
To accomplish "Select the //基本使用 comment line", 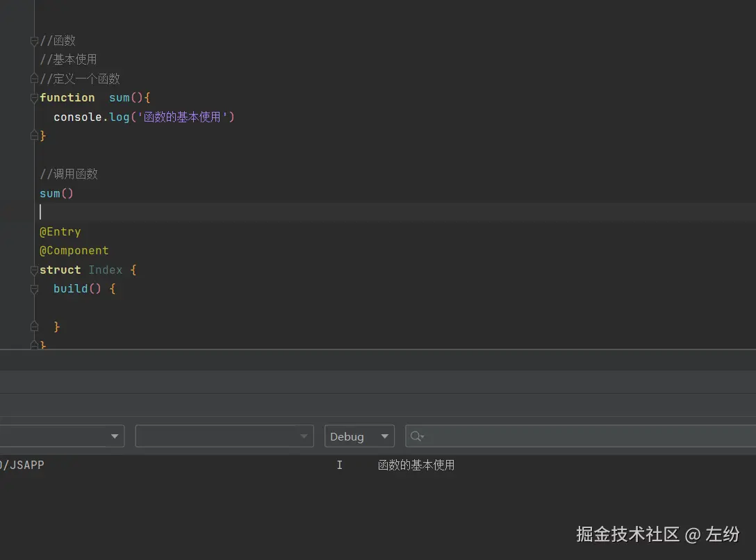I will click(68, 59).
